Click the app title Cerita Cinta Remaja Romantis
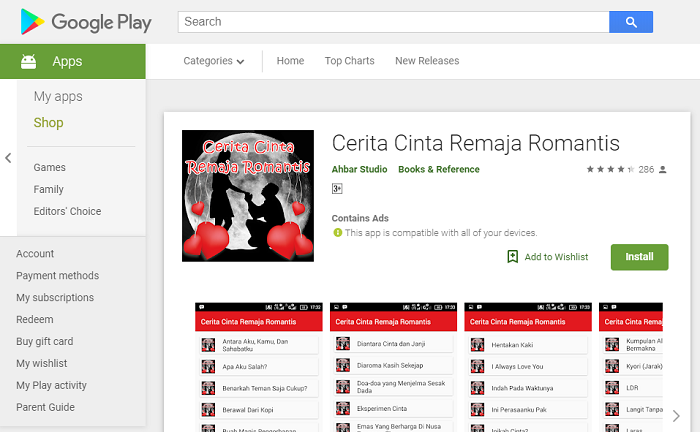 pos(475,143)
